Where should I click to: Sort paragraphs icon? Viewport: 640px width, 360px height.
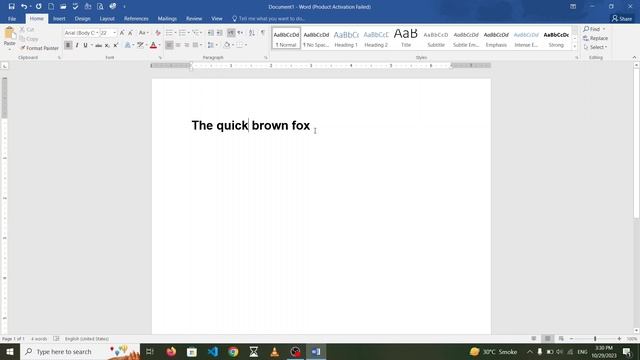[252, 33]
